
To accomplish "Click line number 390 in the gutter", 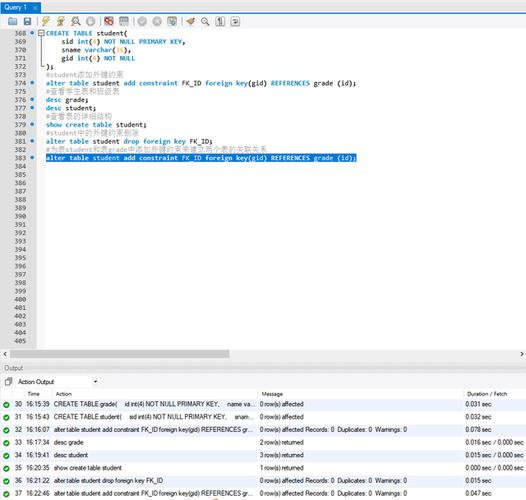I will 20,216.
